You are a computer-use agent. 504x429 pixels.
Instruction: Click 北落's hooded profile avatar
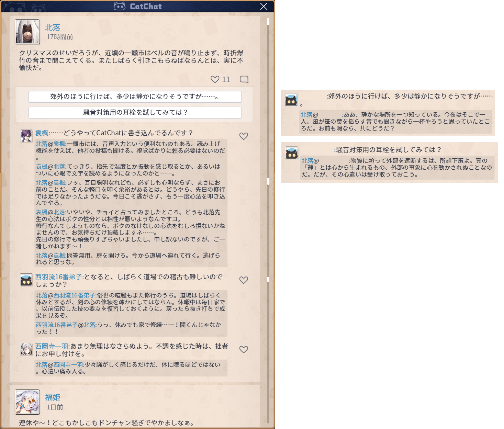tap(27, 32)
